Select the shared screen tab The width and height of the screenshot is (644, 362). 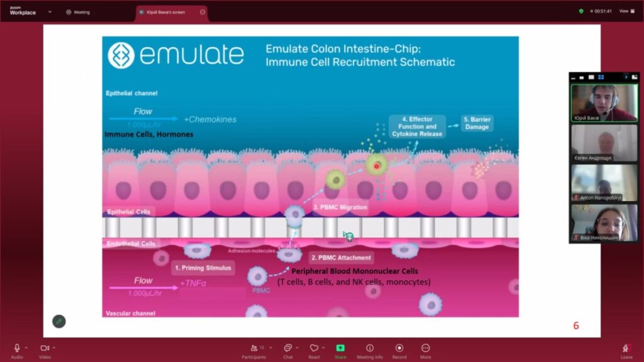(166, 13)
